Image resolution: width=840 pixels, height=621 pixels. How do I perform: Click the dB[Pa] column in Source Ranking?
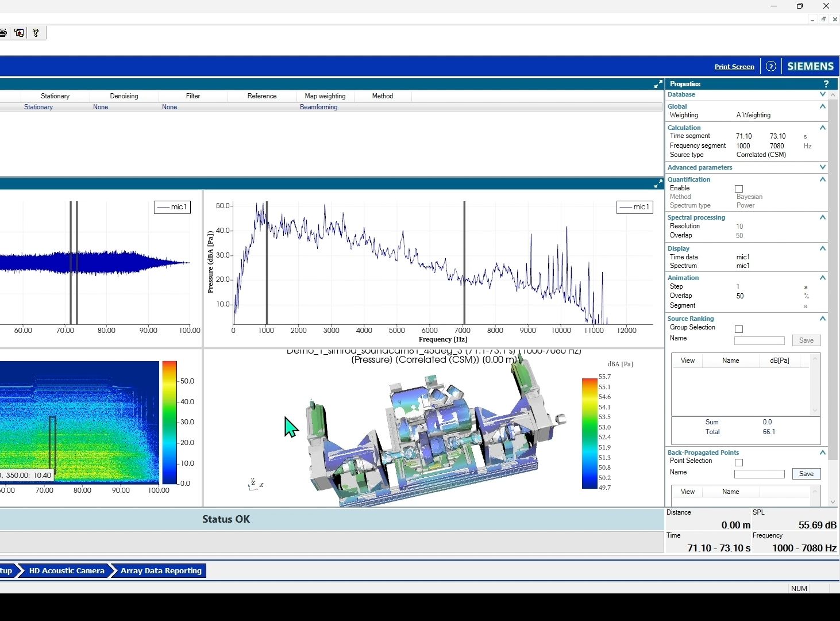click(x=780, y=361)
